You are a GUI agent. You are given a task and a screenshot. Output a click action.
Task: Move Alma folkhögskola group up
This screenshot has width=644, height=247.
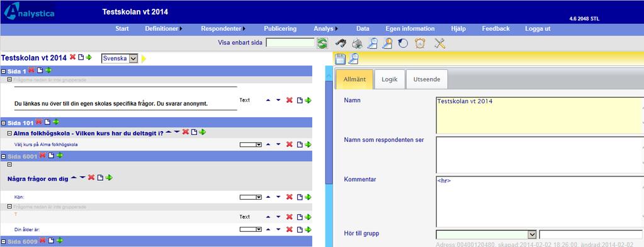[169, 132]
